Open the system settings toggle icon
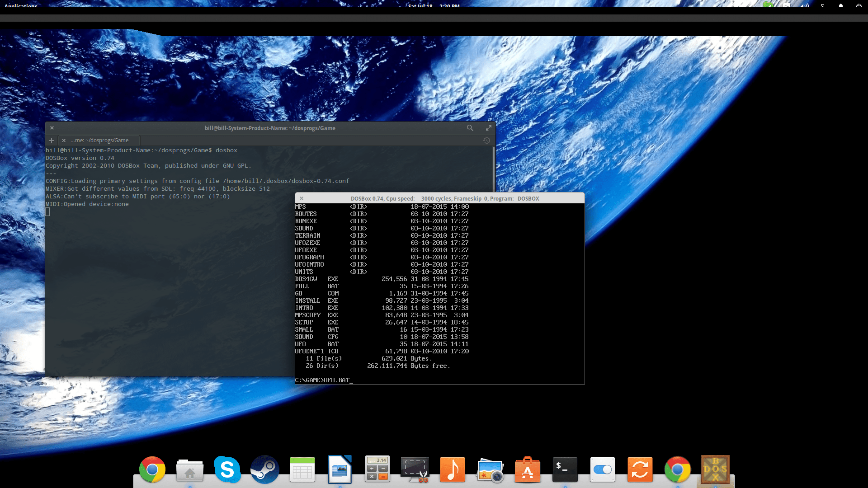 pyautogui.click(x=602, y=469)
